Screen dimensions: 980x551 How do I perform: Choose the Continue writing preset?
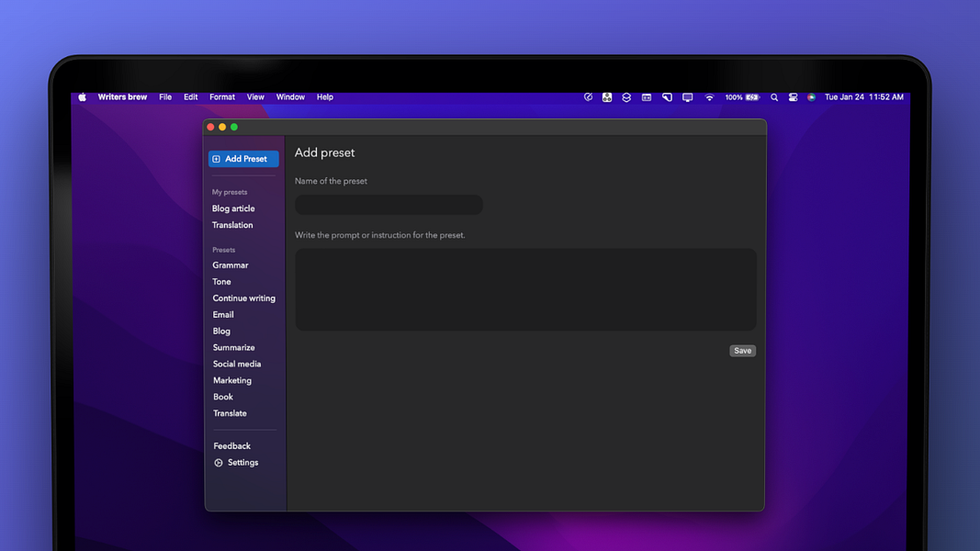[x=243, y=298]
